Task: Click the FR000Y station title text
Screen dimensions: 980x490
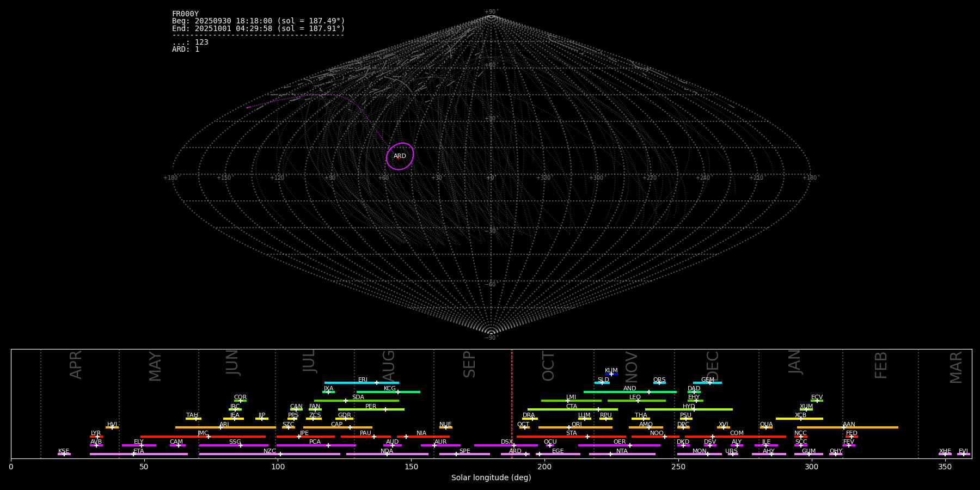Action: pos(185,14)
